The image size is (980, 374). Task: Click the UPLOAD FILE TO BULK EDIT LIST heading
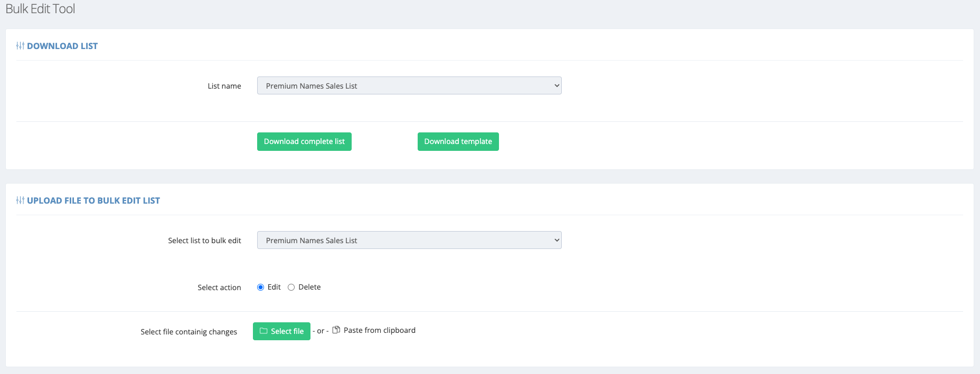(x=93, y=200)
